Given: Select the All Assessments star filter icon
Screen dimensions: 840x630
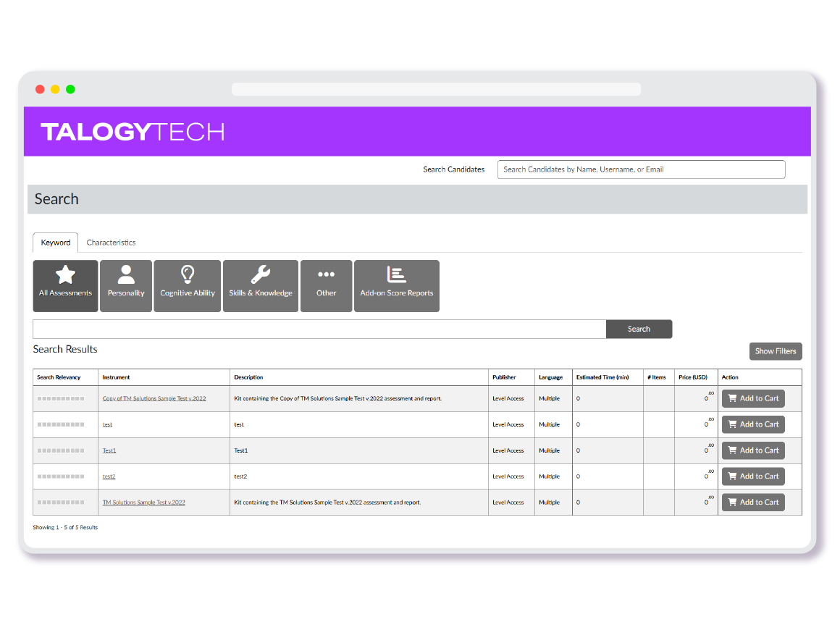Looking at the screenshot, I should pyautogui.click(x=65, y=275).
